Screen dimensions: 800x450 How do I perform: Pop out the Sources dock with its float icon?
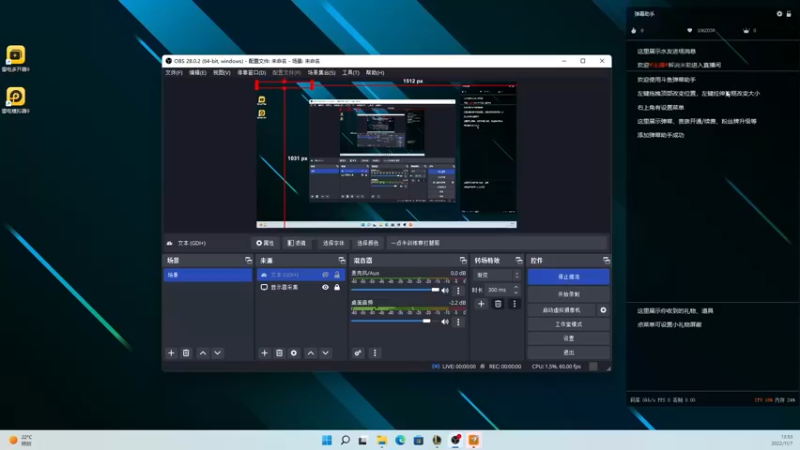(342, 261)
